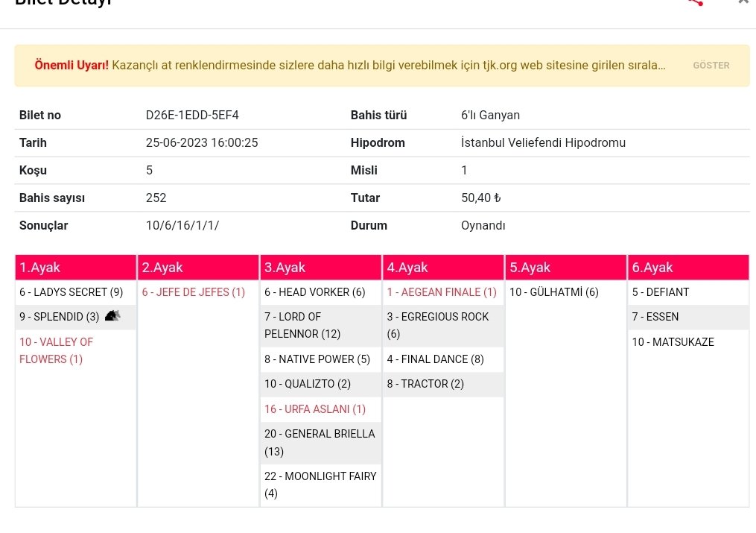Image resolution: width=756 pixels, height=533 pixels.
Task: Select the 3.Ayak column header
Action: 320,267
